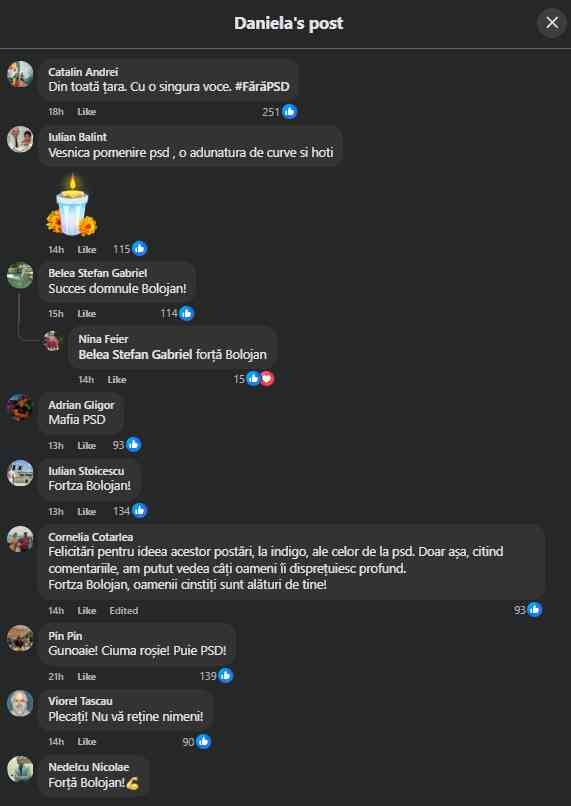Viewport: 571px width, 806px height.
Task: Open reactions on Cornelia Cotarlea's comment
Action: coord(535,610)
